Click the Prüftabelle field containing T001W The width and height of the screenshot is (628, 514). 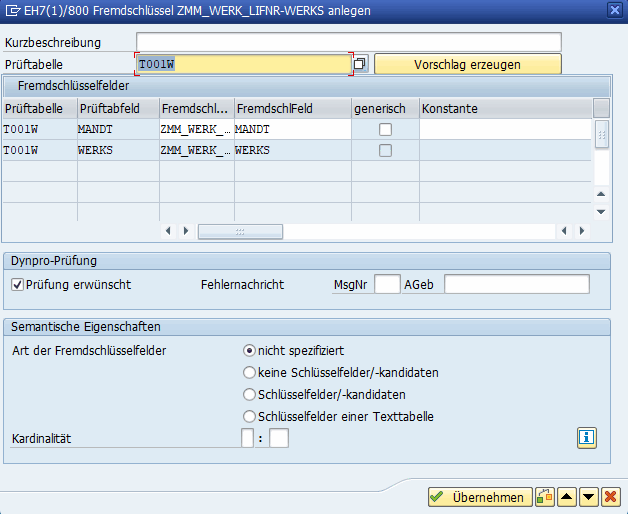(x=244, y=64)
